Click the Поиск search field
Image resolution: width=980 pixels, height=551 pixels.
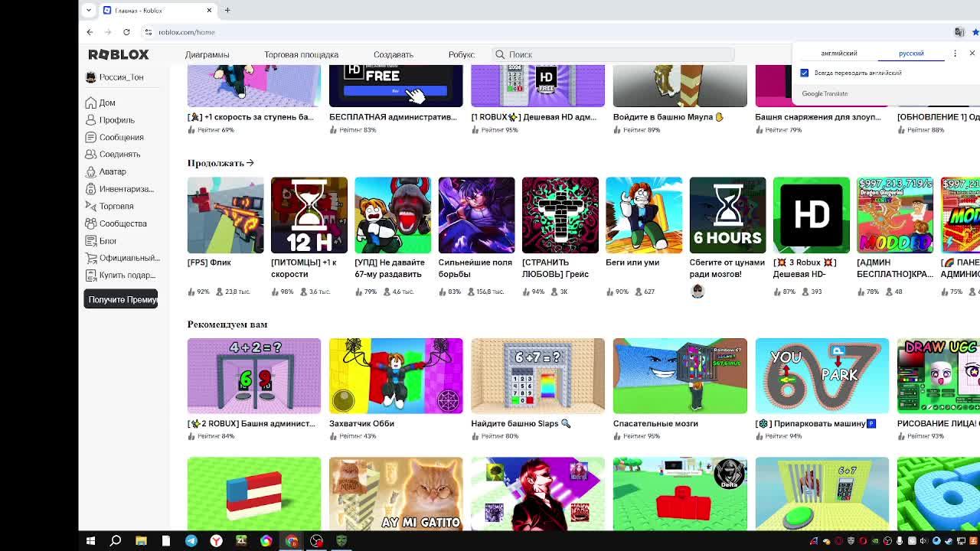pyautogui.click(x=612, y=54)
